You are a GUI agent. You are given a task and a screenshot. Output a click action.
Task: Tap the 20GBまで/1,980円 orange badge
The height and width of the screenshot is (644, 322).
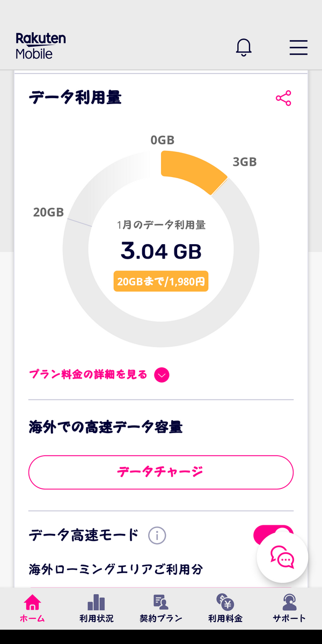(x=161, y=281)
